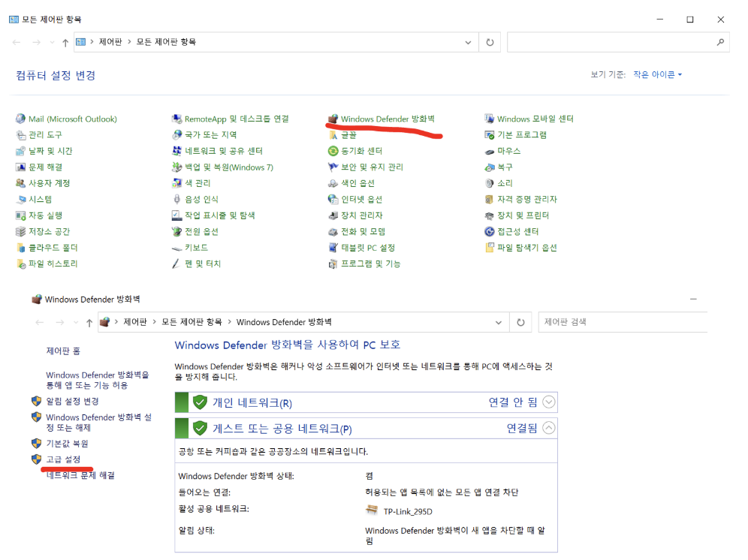Click Windows Defender 방화벽 breadcrumb segment
The height and width of the screenshot is (560, 748).
click(284, 323)
